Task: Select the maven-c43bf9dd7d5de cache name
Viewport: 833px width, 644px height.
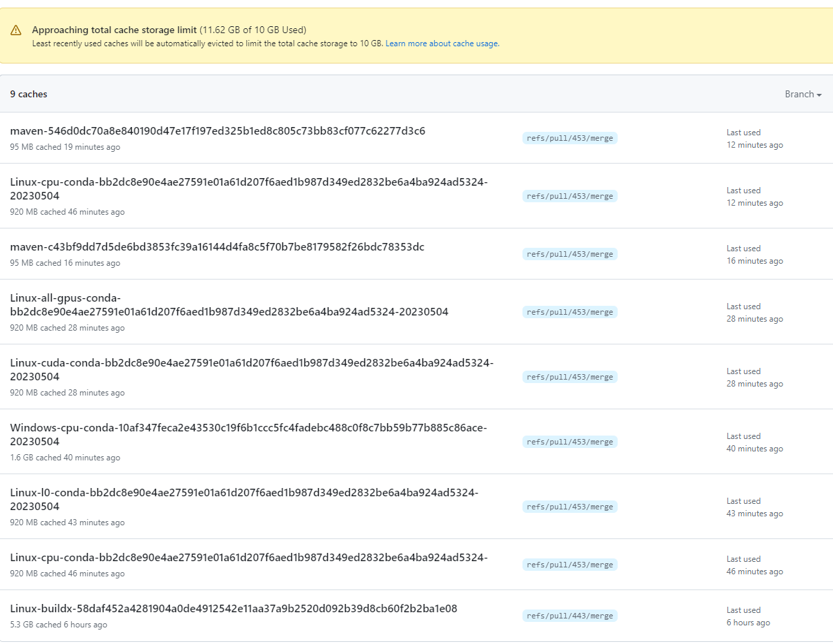Action: tap(217, 247)
